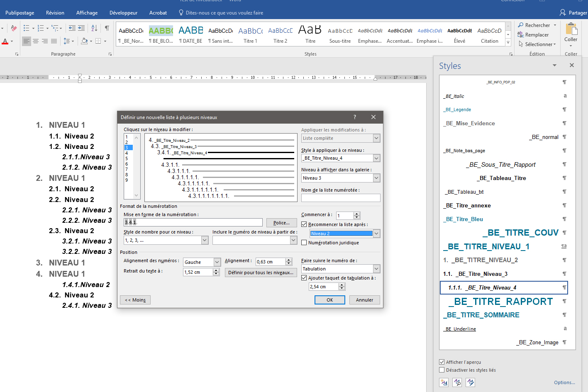Enable Désactiver les styles liés
The width and height of the screenshot is (588, 392).
[x=442, y=370]
